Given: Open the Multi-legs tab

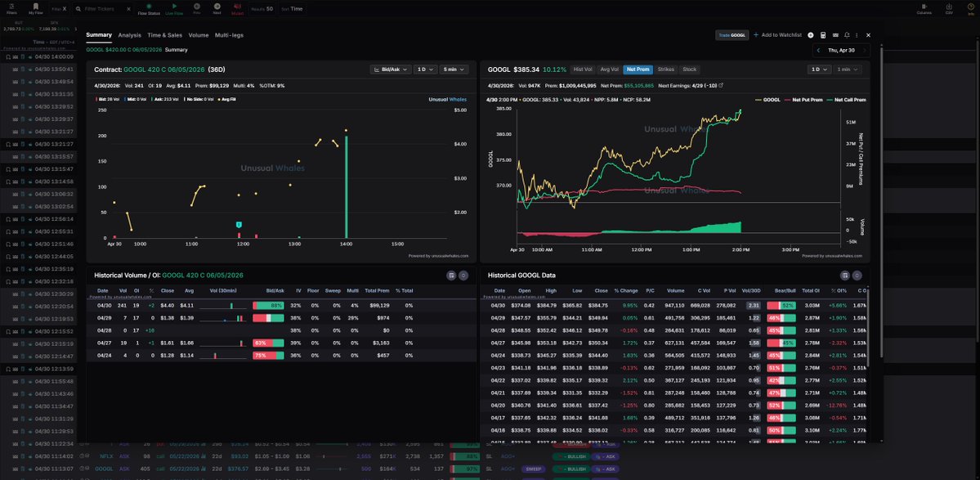Looking at the screenshot, I should (x=230, y=35).
